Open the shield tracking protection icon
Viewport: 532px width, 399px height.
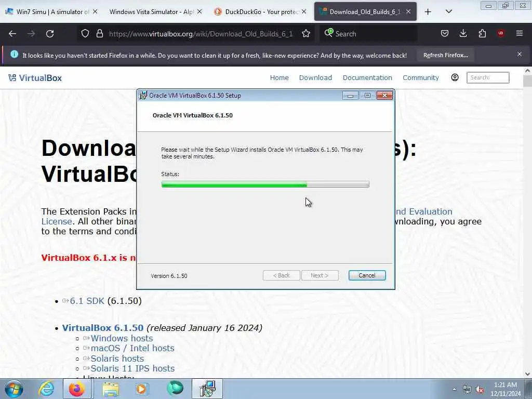85,34
